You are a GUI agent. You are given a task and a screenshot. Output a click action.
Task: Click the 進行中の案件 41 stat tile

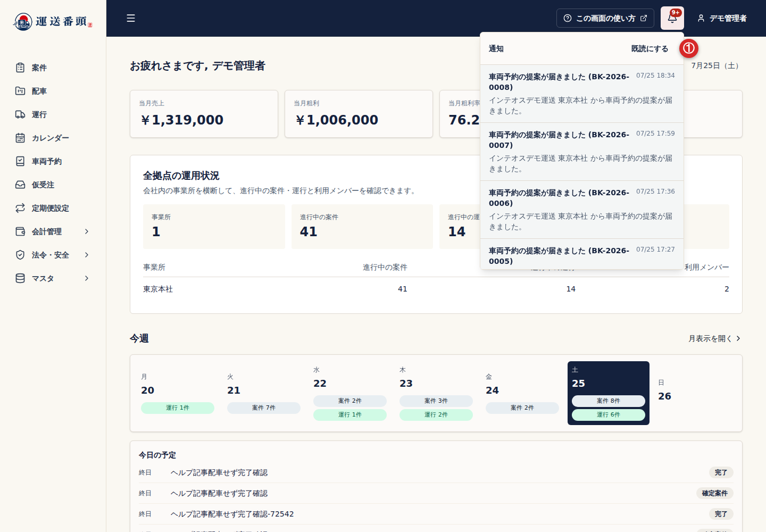point(362,227)
